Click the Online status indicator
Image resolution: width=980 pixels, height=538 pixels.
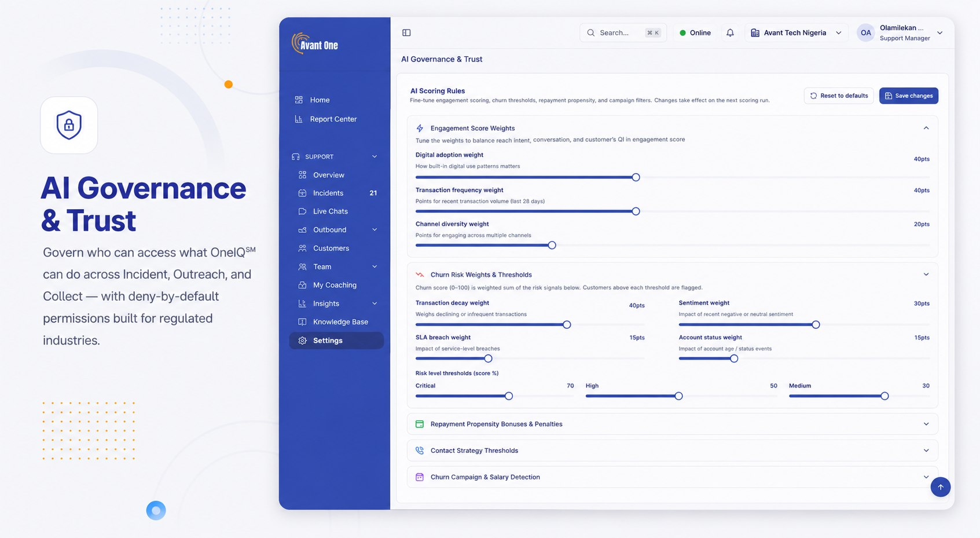click(695, 33)
